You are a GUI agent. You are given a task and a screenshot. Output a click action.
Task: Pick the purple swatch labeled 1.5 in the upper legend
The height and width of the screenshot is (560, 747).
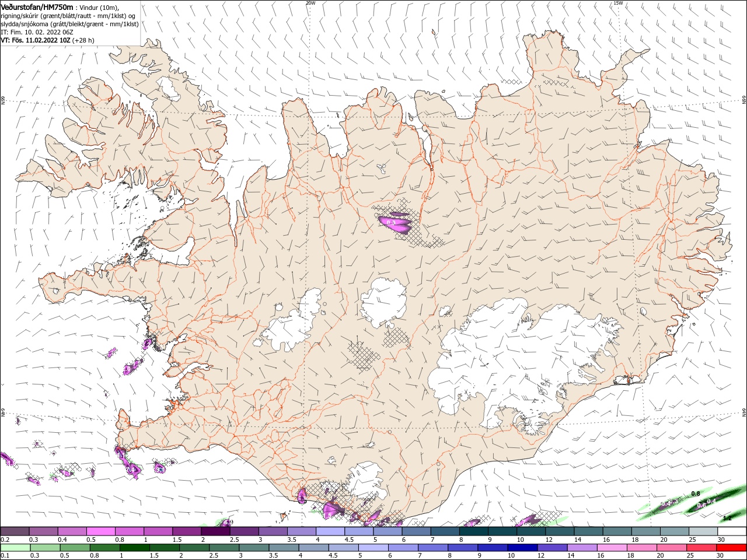pos(187,531)
